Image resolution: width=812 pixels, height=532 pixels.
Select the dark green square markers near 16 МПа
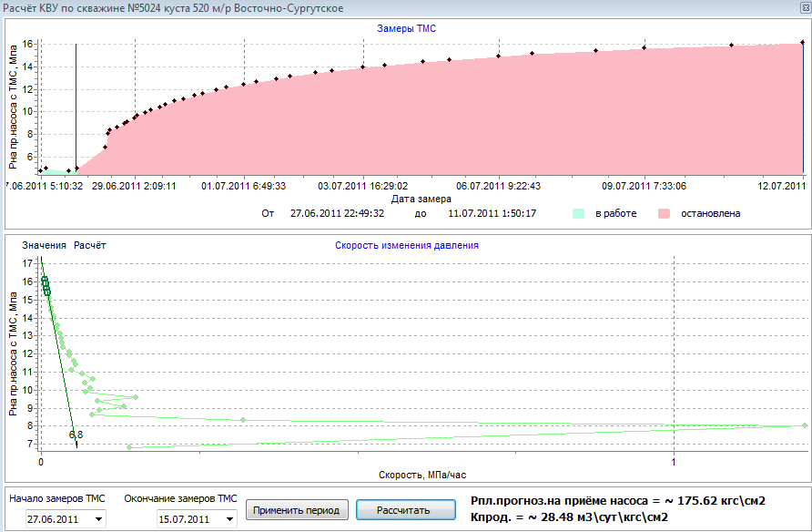45,284
